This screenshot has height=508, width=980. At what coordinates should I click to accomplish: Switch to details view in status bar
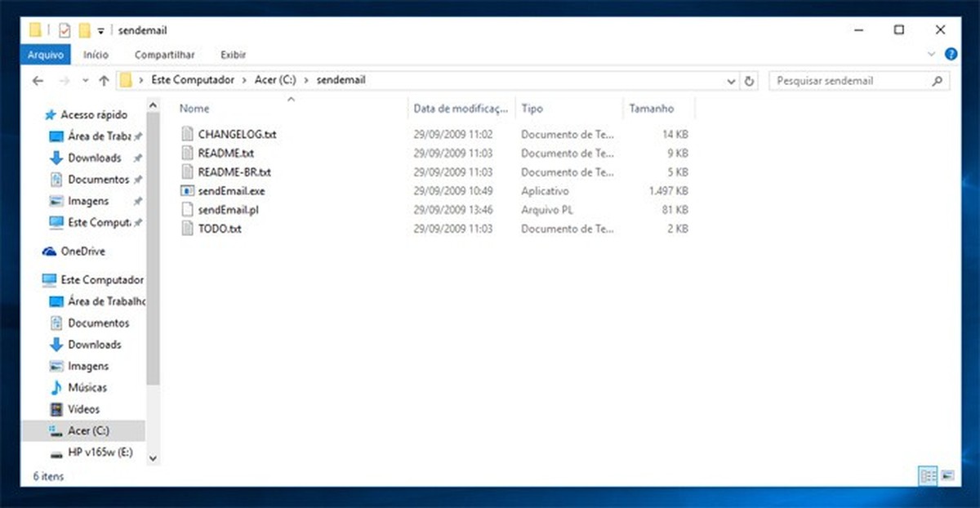pyautogui.click(x=928, y=475)
